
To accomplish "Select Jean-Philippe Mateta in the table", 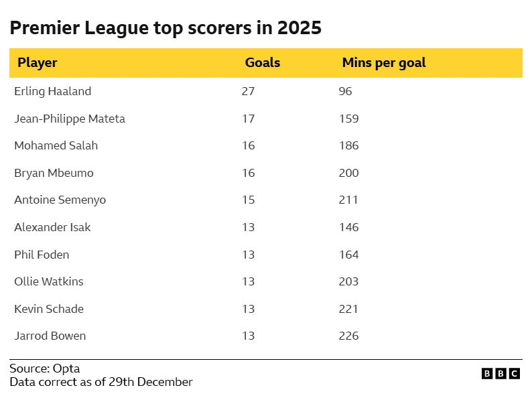I will (x=70, y=119).
